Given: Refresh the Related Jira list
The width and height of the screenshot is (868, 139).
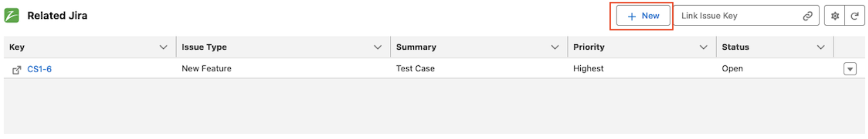Looking at the screenshot, I should click(854, 16).
